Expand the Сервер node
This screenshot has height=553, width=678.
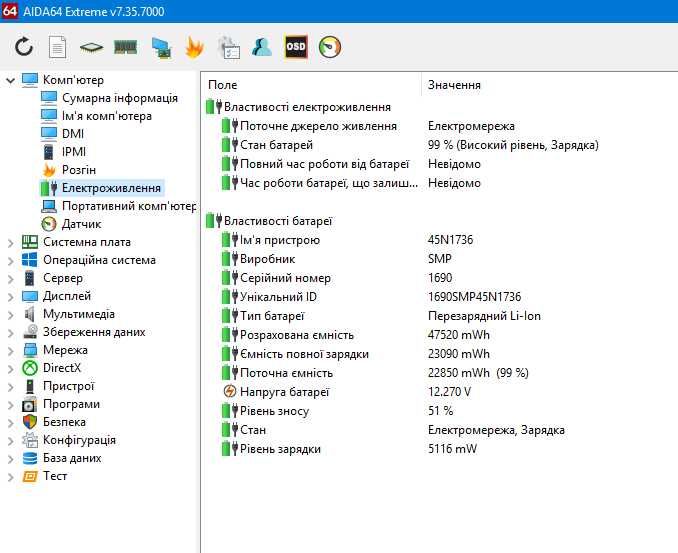[11, 279]
